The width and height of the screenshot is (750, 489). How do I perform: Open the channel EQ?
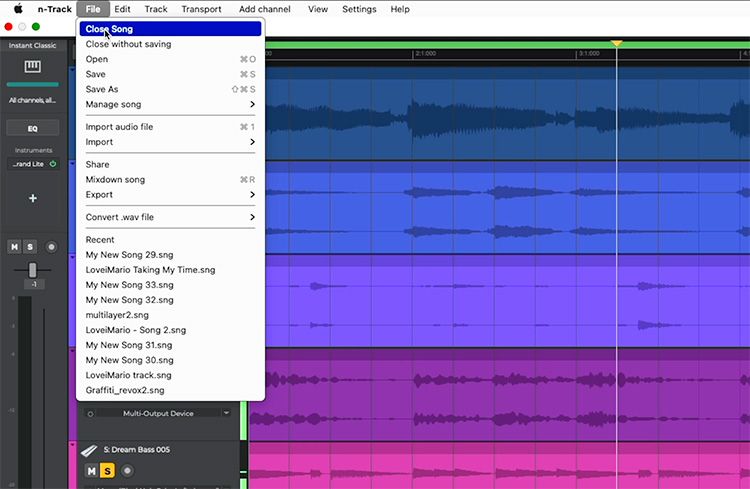click(x=33, y=129)
